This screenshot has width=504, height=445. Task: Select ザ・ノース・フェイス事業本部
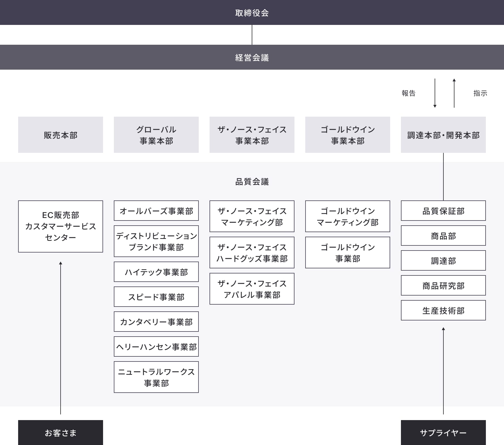[252, 135]
